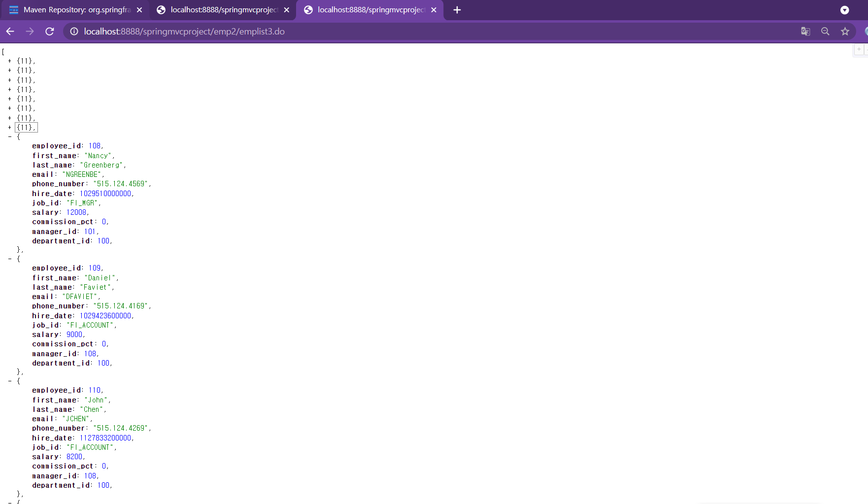This screenshot has height=504, width=868.
Task: Collapse the employee_id 108 object
Action: pyautogui.click(x=9, y=137)
